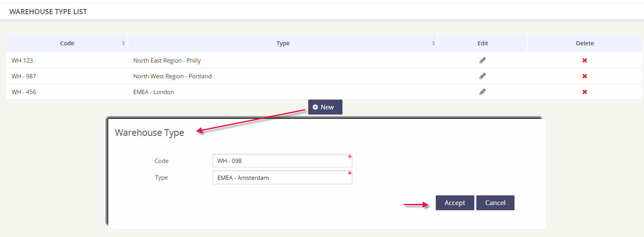The image size is (644, 237).
Task: Sort table by Type column arrows
Action: [x=433, y=43]
